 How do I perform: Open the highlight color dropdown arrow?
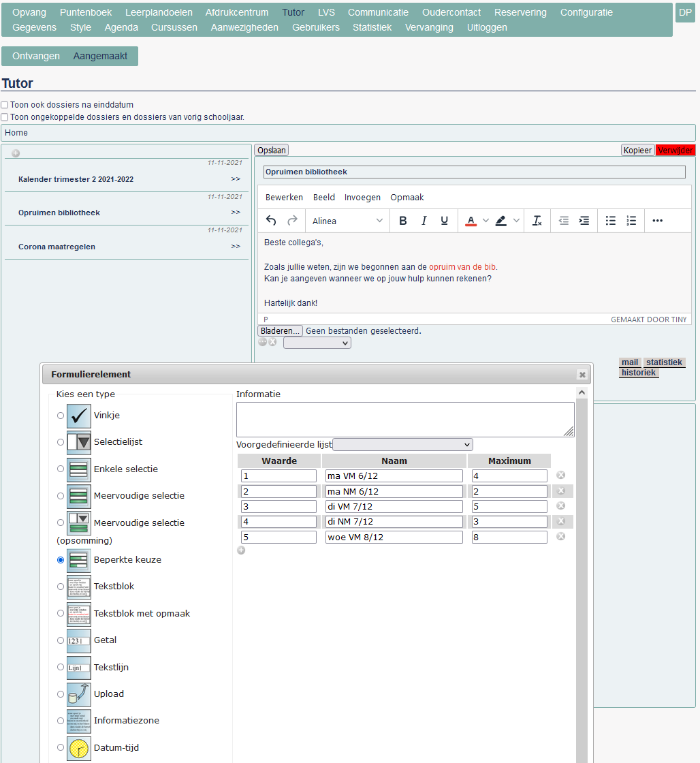(517, 221)
